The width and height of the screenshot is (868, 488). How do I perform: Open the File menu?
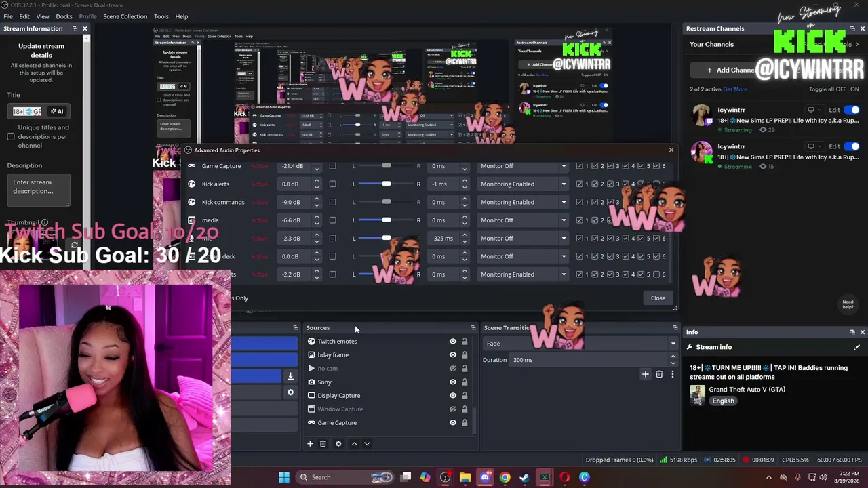[8, 16]
